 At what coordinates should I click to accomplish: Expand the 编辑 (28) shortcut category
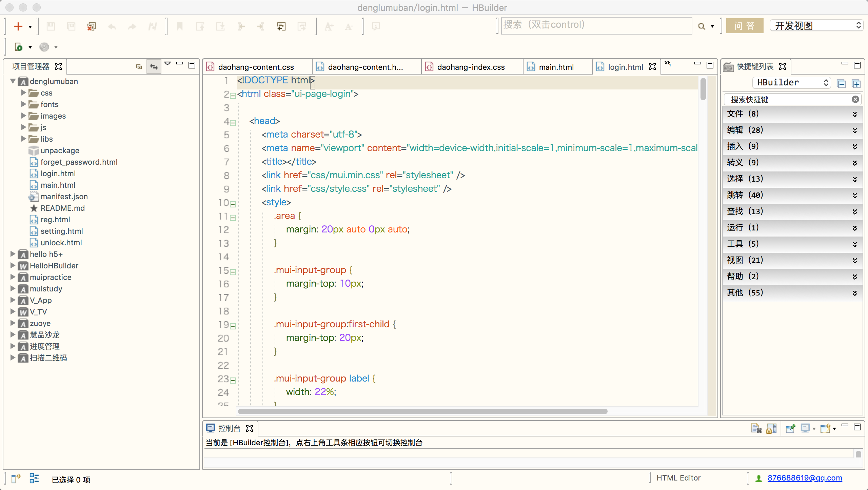tap(792, 130)
